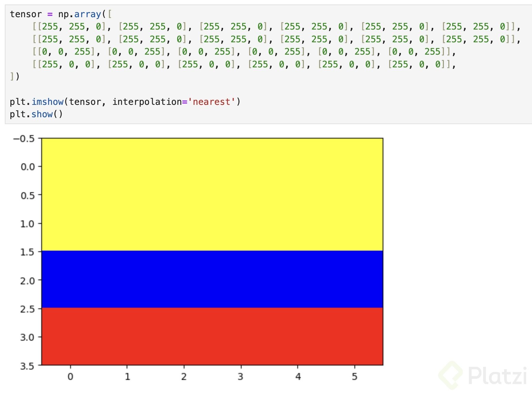Place cursor on the [255, 0, 0] array row
Image resolution: width=532 pixels, height=394 pixels.
[x=244, y=64]
